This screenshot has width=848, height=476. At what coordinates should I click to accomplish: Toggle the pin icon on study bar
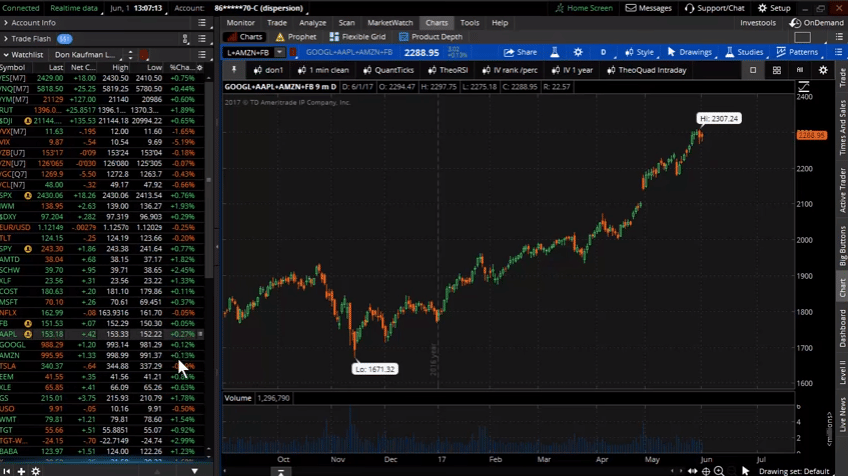pyautogui.click(x=234, y=70)
